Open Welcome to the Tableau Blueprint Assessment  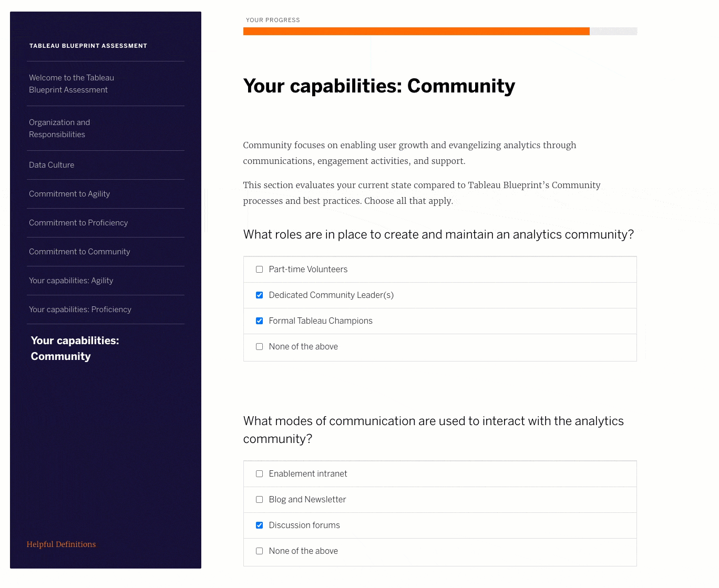click(71, 84)
